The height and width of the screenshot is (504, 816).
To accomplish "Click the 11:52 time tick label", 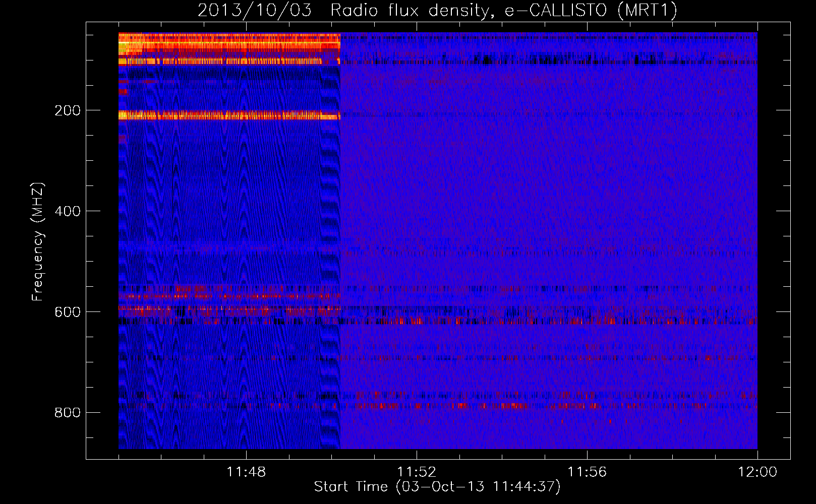I will click(x=417, y=472).
